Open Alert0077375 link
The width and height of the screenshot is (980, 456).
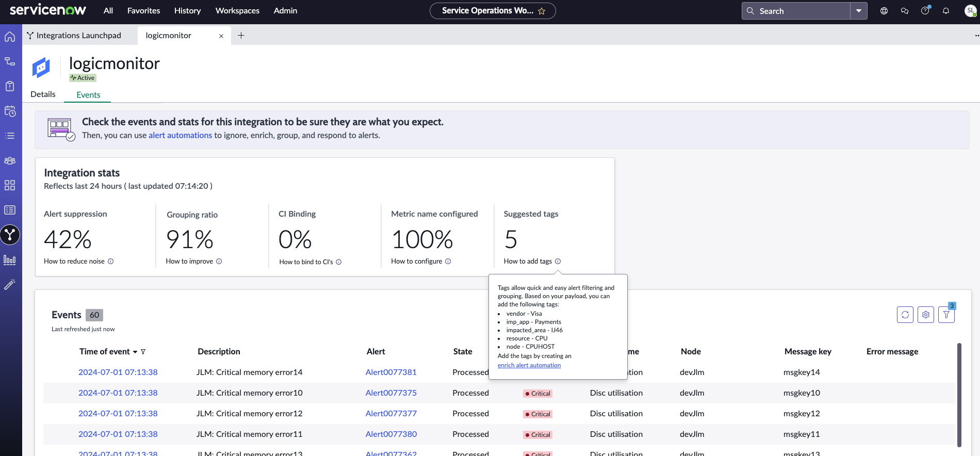[x=391, y=393]
